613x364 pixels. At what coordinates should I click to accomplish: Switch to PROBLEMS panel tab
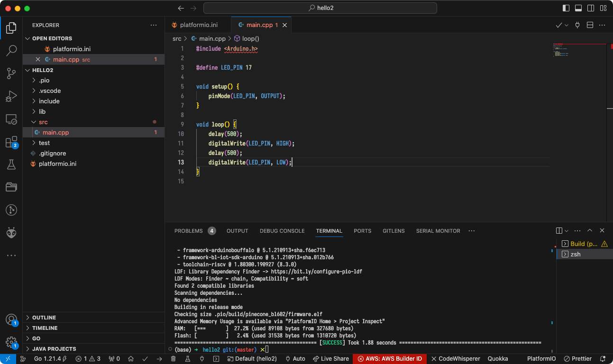click(x=195, y=231)
